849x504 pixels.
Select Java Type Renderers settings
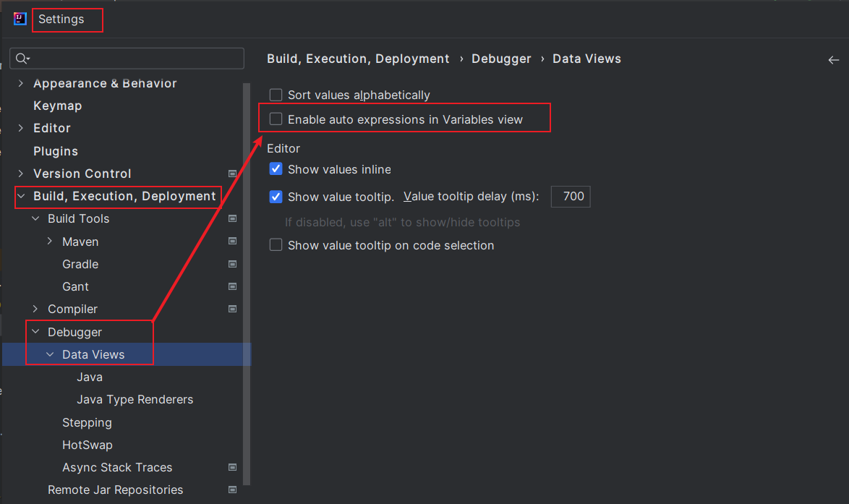[135, 399]
